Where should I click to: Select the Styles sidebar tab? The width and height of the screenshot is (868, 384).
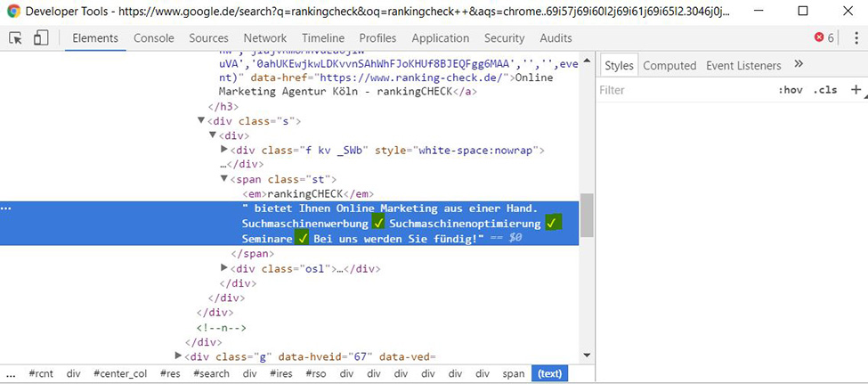(x=619, y=65)
